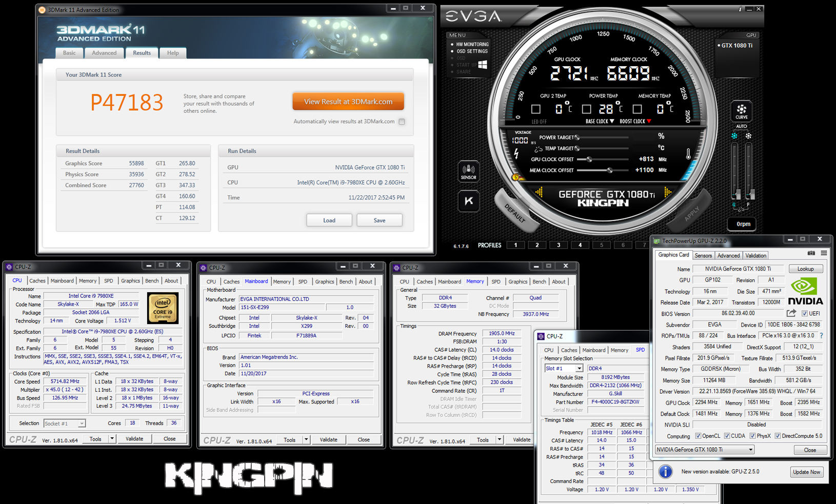Toggle the OpenCL checkbox in GPU-Z

coord(698,436)
